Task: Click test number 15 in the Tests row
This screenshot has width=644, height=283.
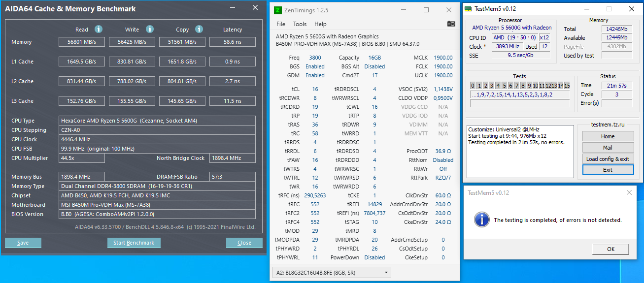Action: coord(567,86)
